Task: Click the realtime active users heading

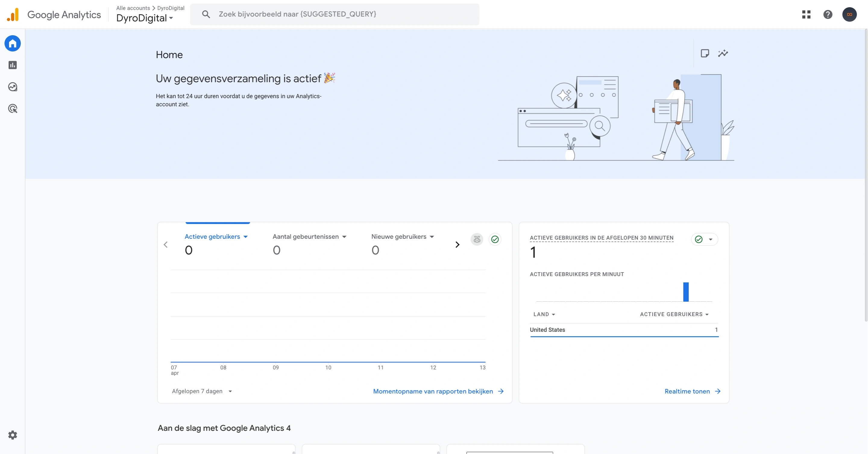Action: click(602, 238)
